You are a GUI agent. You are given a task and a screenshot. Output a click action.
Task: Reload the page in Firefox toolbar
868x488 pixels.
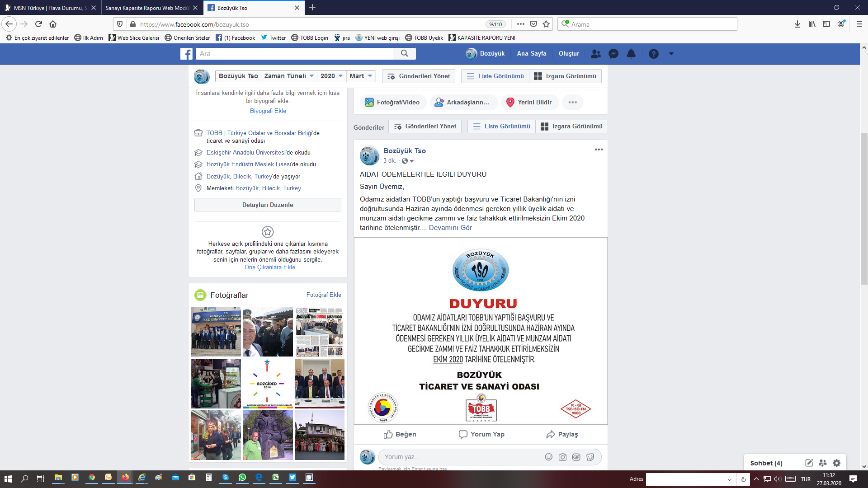(38, 24)
